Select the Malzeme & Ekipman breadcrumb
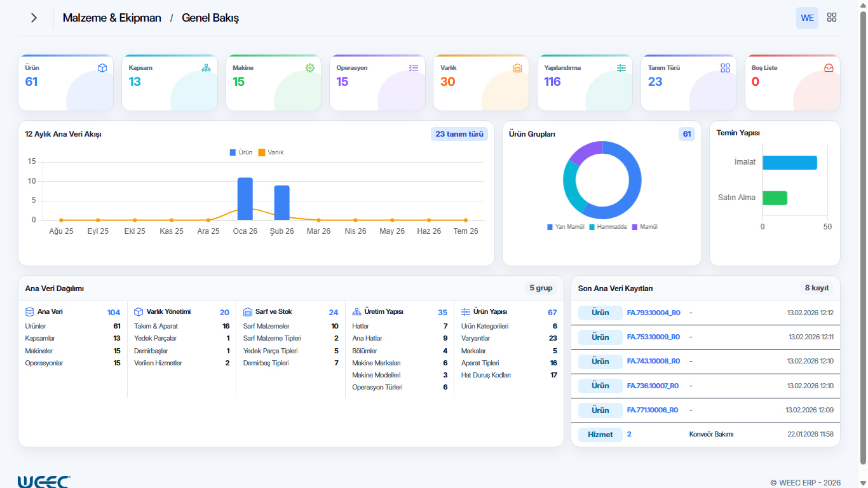 pyautogui.click(x=112, y=18)
